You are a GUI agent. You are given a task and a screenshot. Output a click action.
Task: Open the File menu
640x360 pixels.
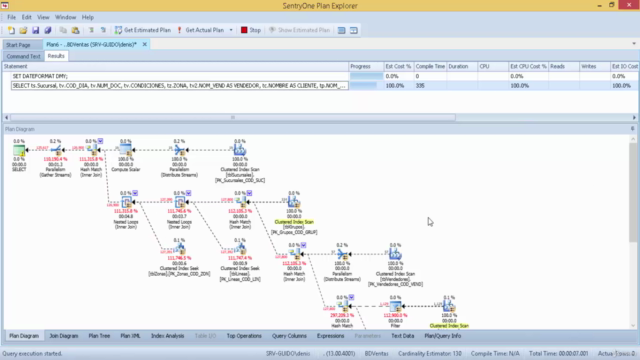[11, 17]
